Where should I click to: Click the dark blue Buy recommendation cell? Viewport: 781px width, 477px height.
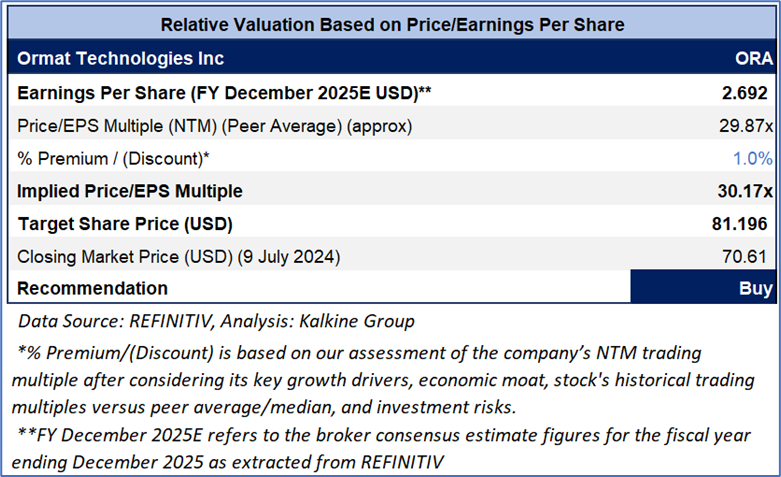tap(702, 288)
